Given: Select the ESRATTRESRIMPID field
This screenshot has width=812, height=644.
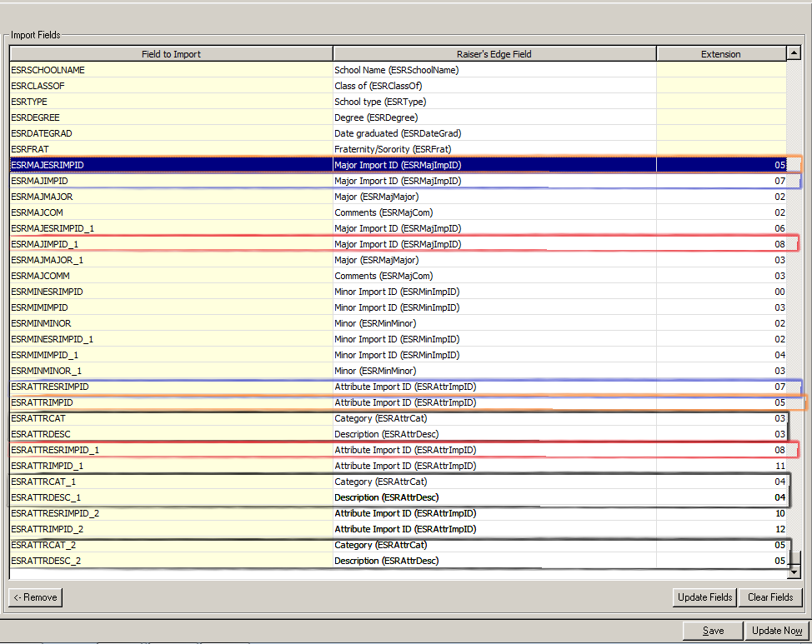Looking at the screenshot, I should click(171, 387).
